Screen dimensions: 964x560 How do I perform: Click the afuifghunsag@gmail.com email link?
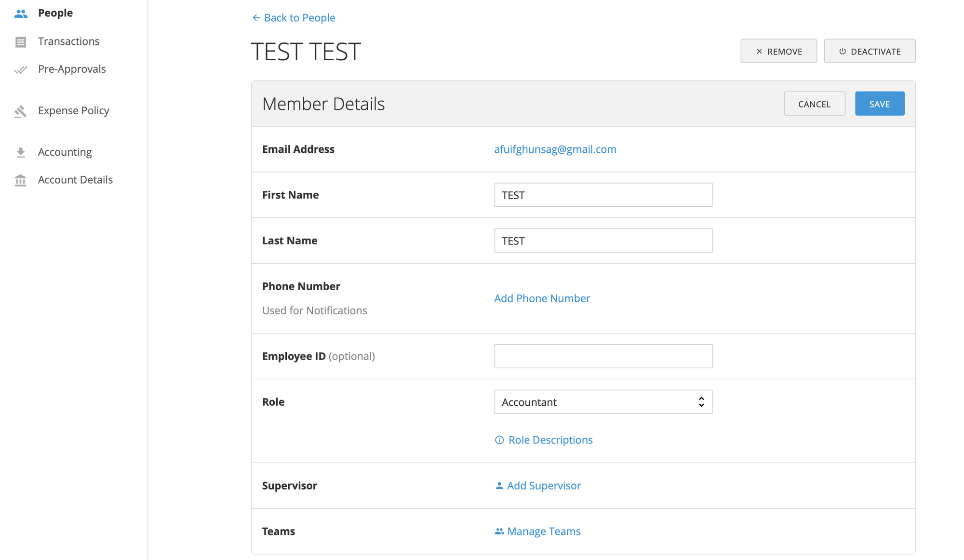tap(555, 149)
